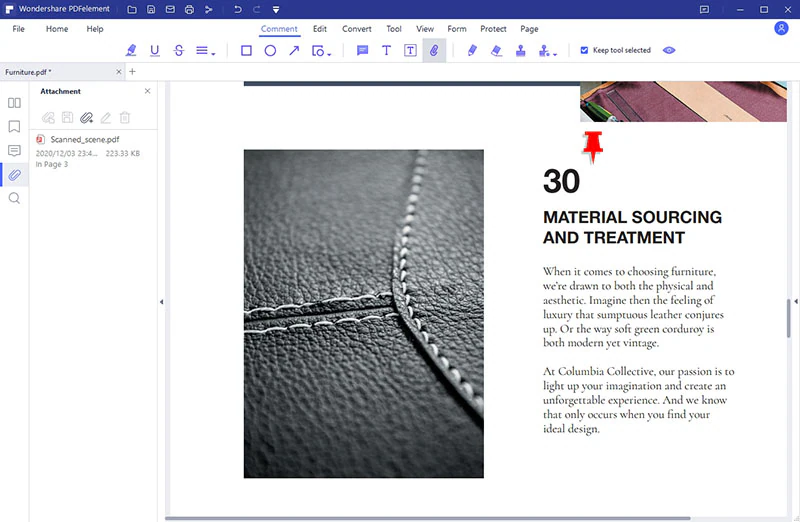Select the Strikethrough text tool
Viewport: 800px width, 522px height.
click(179, 50)
